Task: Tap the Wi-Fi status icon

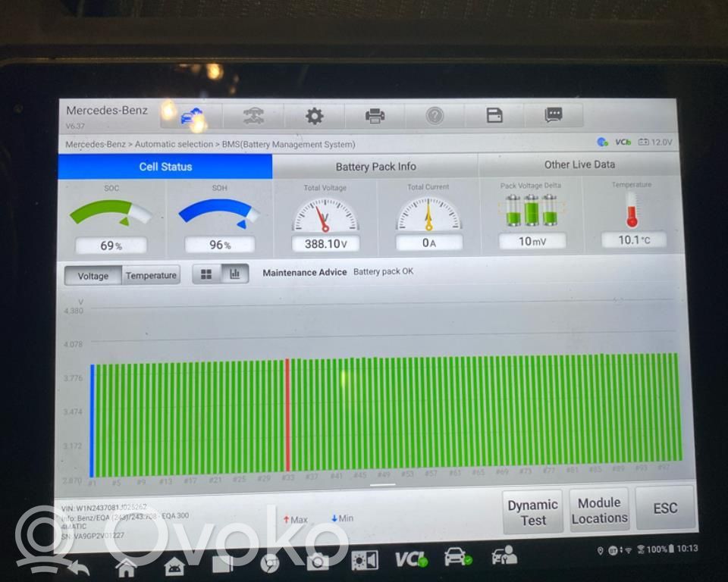Action: tap(628, 550)
